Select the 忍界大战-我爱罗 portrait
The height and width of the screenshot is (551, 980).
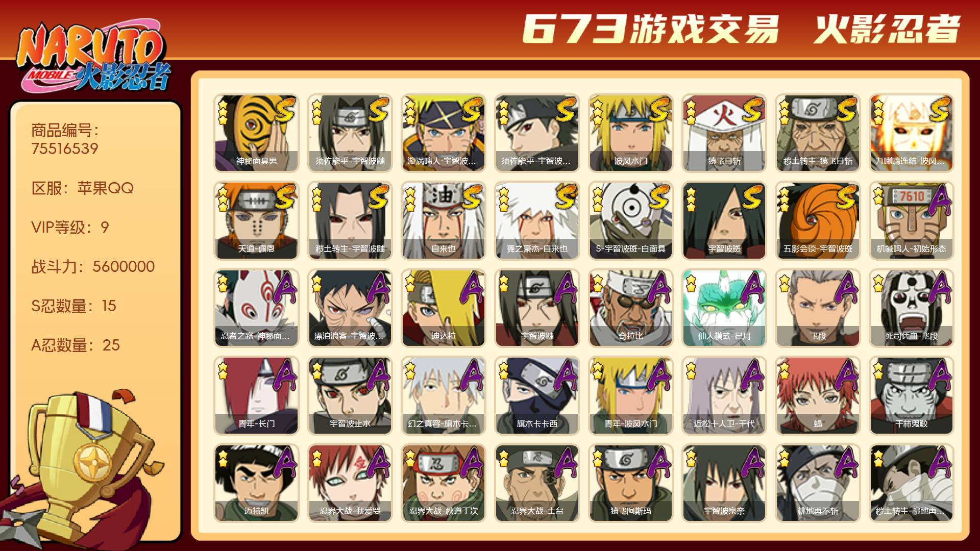(350, 483)
